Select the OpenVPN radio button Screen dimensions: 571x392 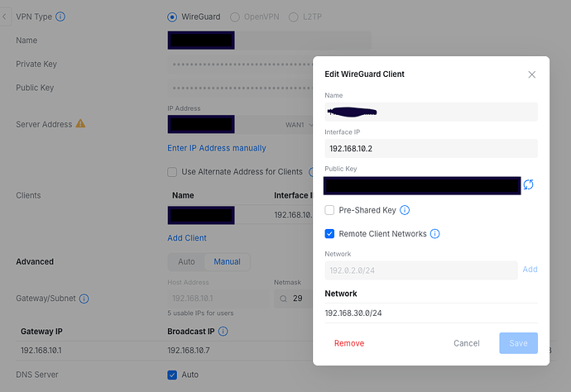[234, 17]
